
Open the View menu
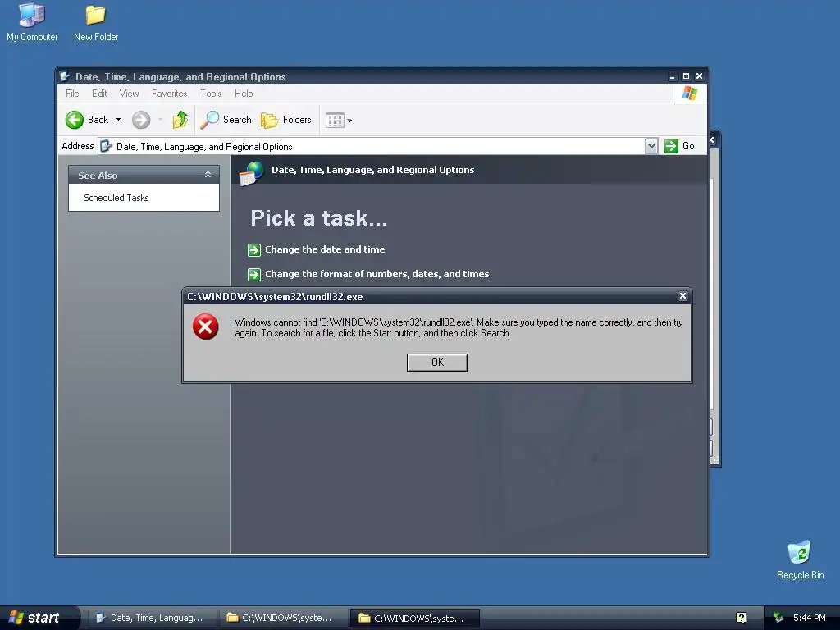click(129, 94)
